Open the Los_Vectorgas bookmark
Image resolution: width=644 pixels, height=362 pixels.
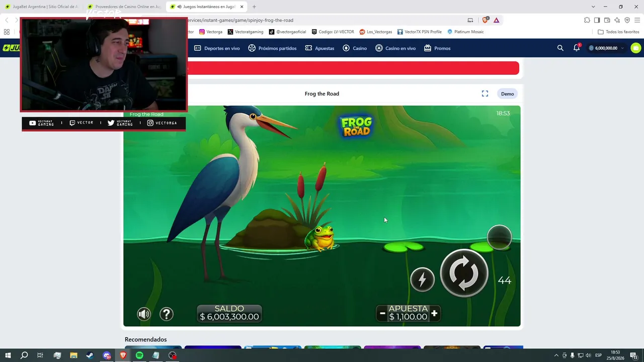pyautogui.click(x=376, y=32)
